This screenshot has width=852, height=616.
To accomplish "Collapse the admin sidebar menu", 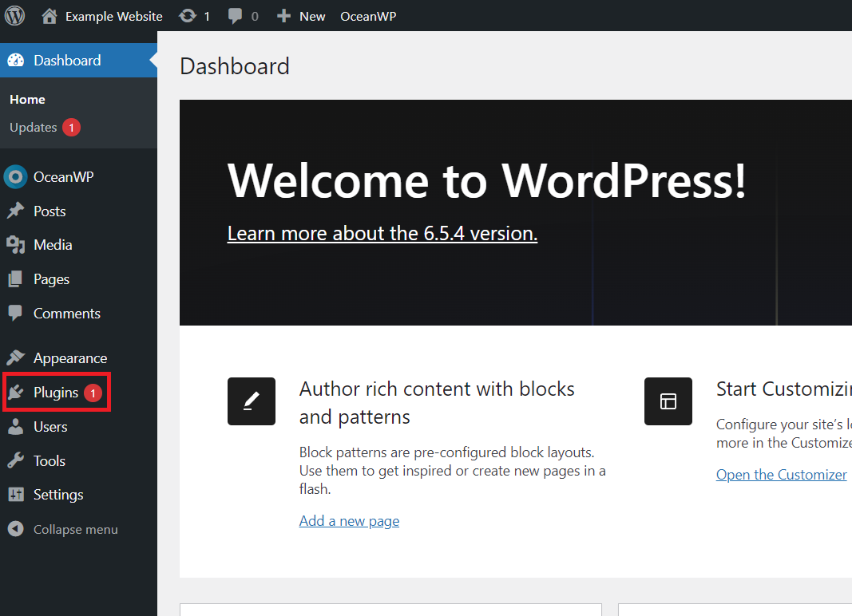I will pyautogui.click(x=75, y=530).
